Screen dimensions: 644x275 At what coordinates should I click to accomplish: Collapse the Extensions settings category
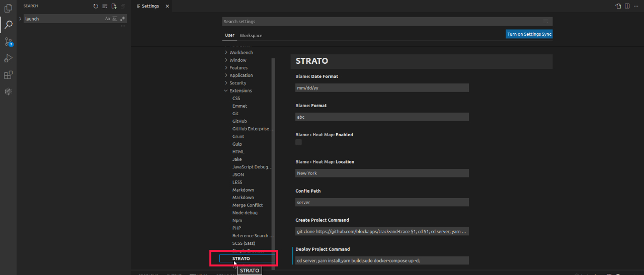pos(240,90)
